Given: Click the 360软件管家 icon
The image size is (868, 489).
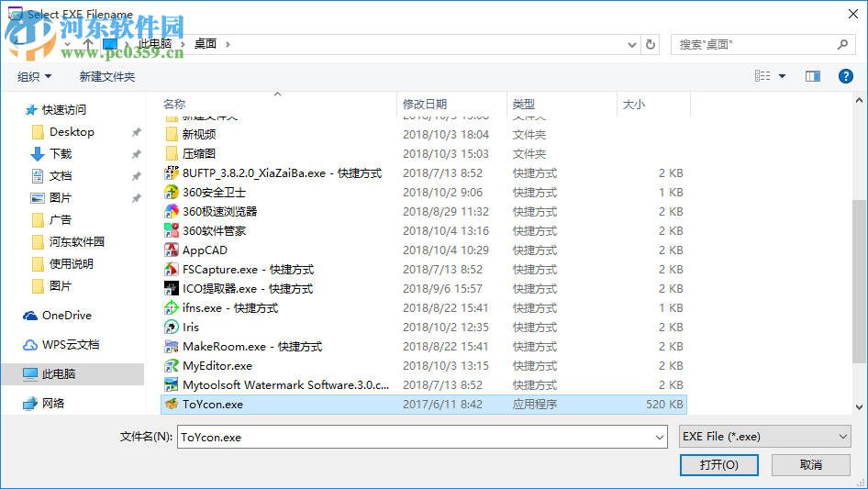Looking at the screenshot, I should click(172, 231).
